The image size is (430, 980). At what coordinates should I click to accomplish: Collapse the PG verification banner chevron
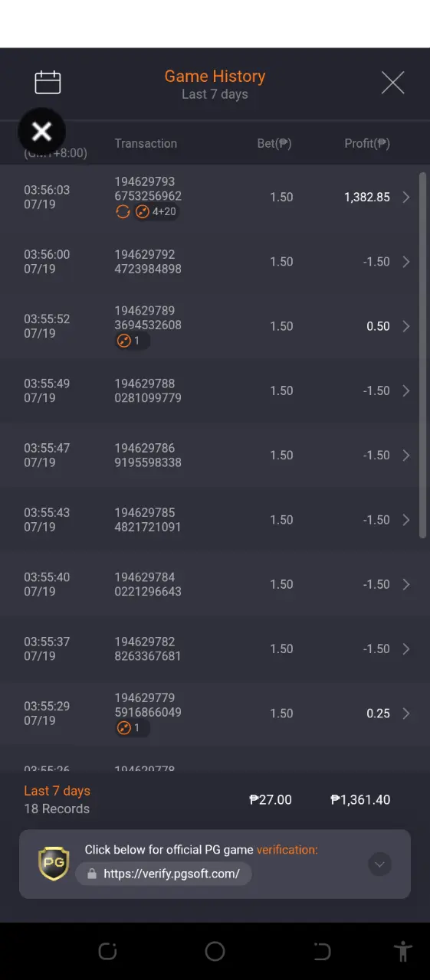(x=380, y=864)
